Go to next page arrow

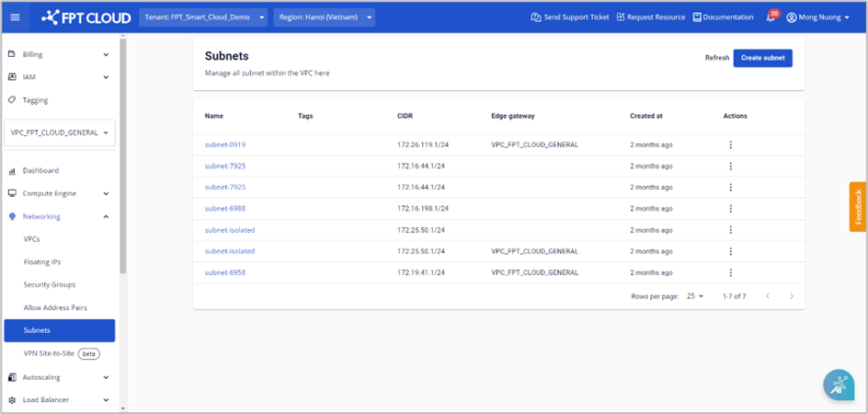click(791, 296)
